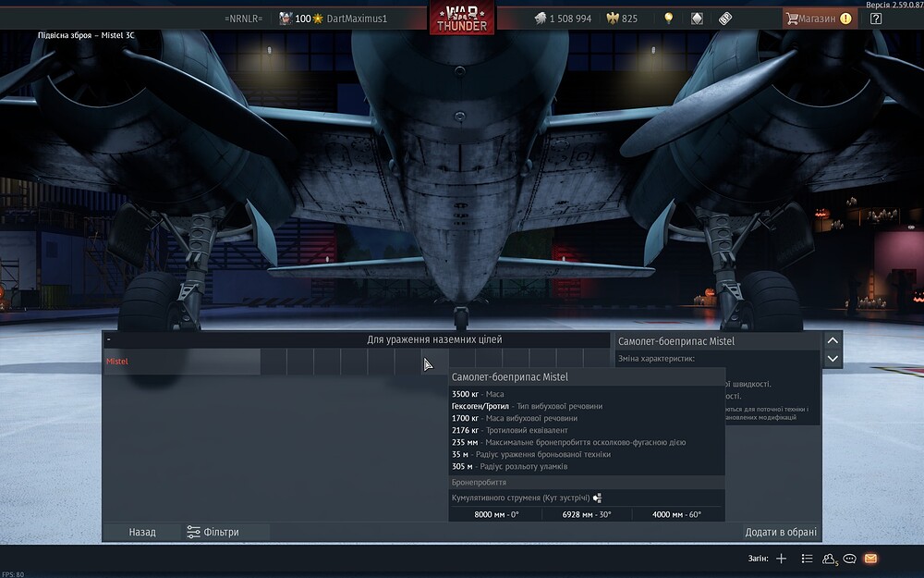The width and height of the screenshot is (924, 578).
Task: Open the squad list icon in bottom bar
Action: pyautogui.click(x=808, y=559)
